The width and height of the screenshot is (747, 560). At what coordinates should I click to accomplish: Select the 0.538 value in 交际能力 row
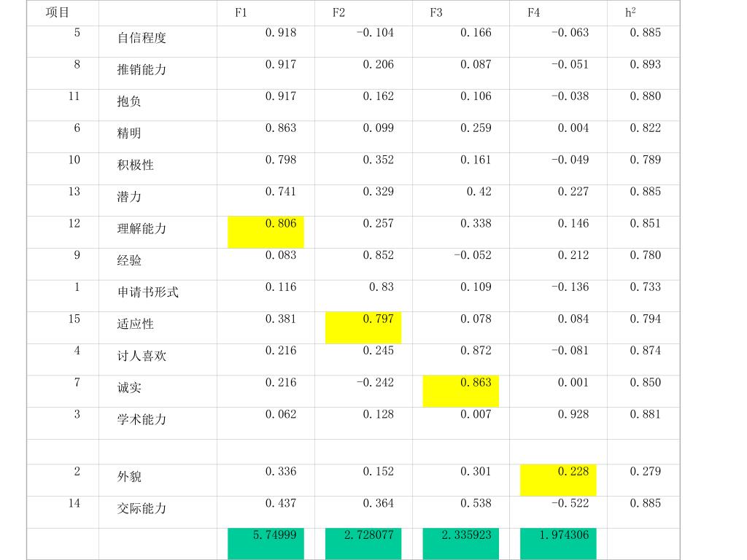click(x=476, y=504)
